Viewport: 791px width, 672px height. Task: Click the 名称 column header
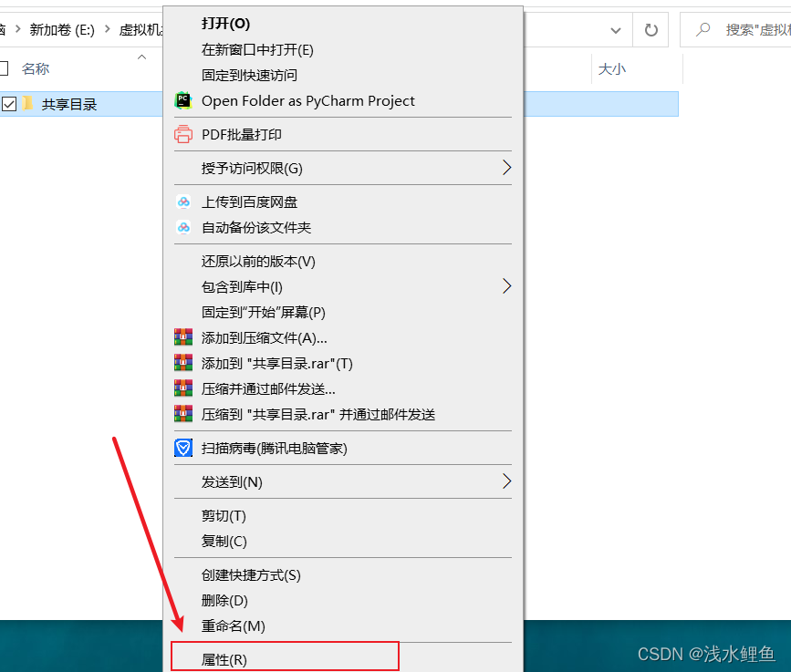pos(36,68)
